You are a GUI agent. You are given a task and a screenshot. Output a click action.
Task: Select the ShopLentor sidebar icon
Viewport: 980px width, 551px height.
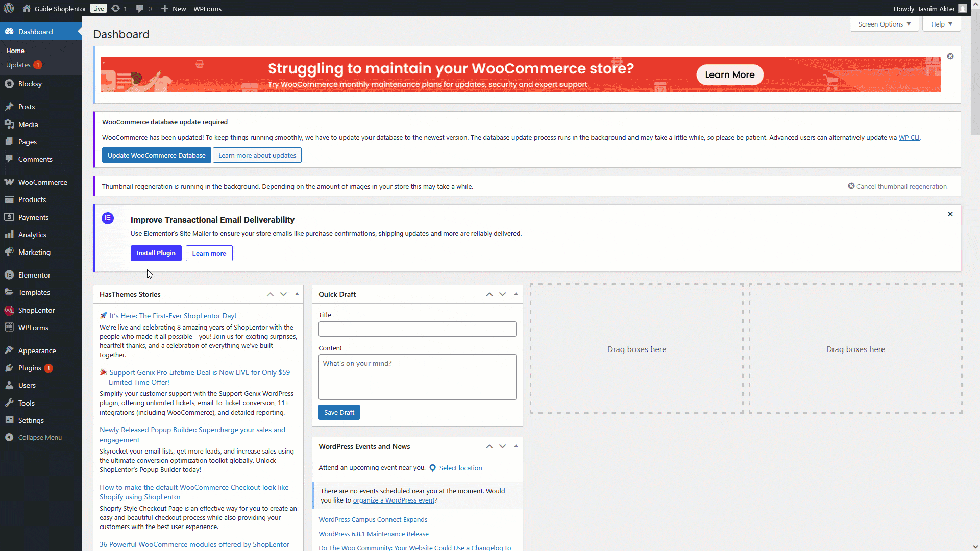point(9,310)
